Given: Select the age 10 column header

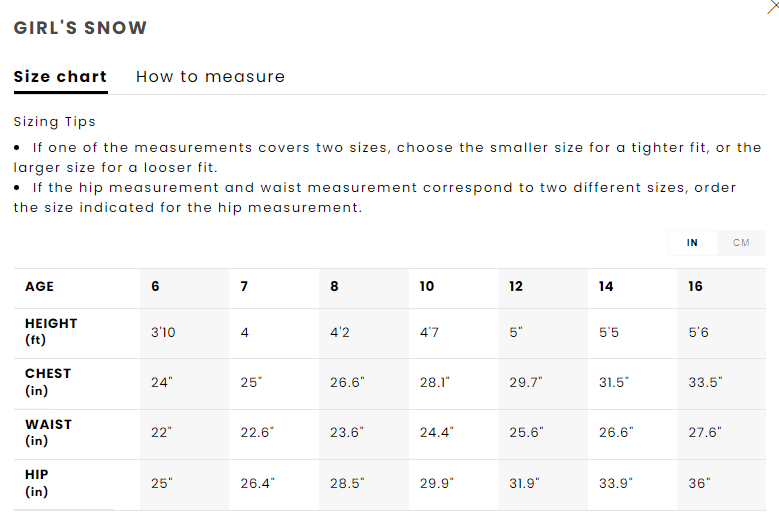Looking at the screenshot, I should point(427,286).
